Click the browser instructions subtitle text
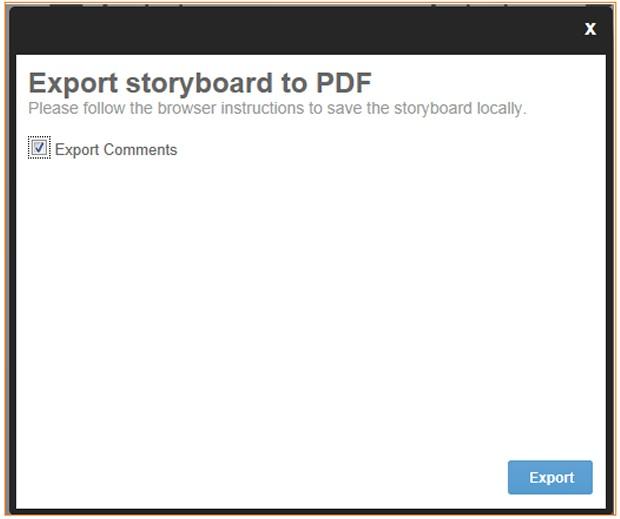 pyautogui.click(x=277, y=108)
